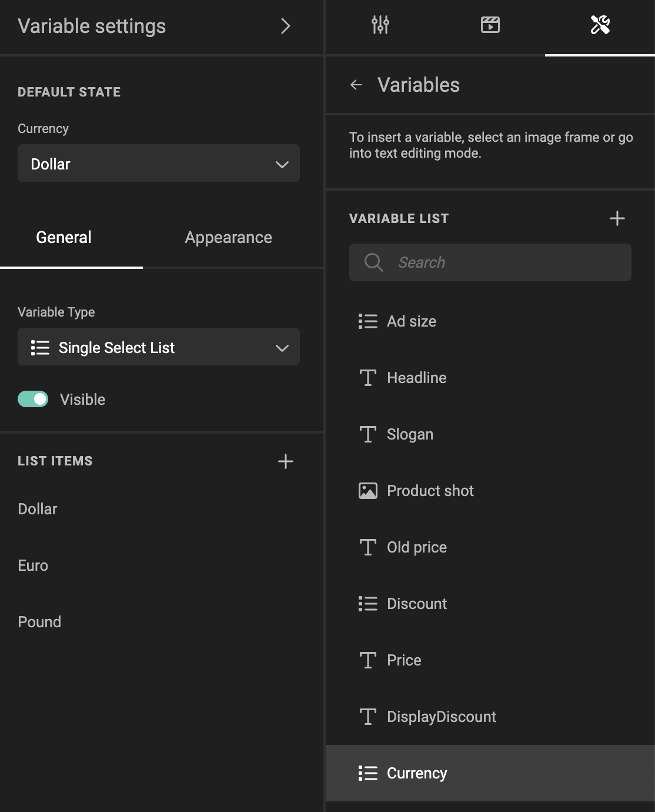Add a new variable with plus icon

tap(617, 218)
